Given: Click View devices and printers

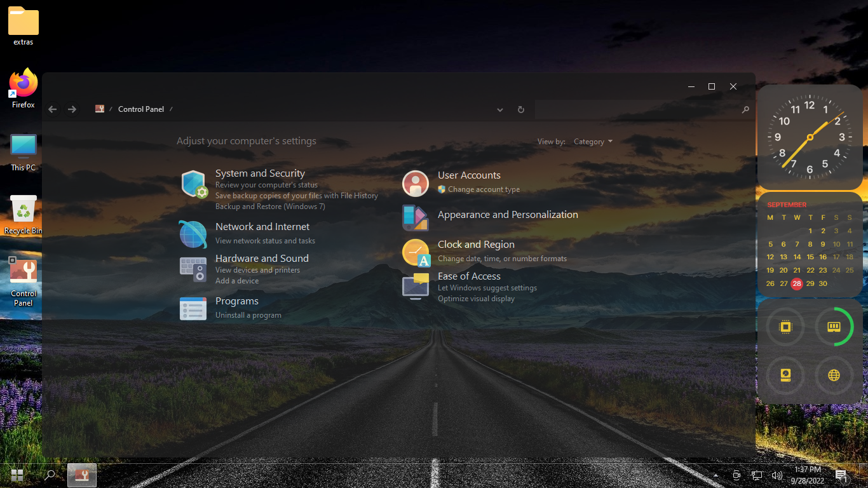Looking at the screenshot, I should (x=257, y=270).
